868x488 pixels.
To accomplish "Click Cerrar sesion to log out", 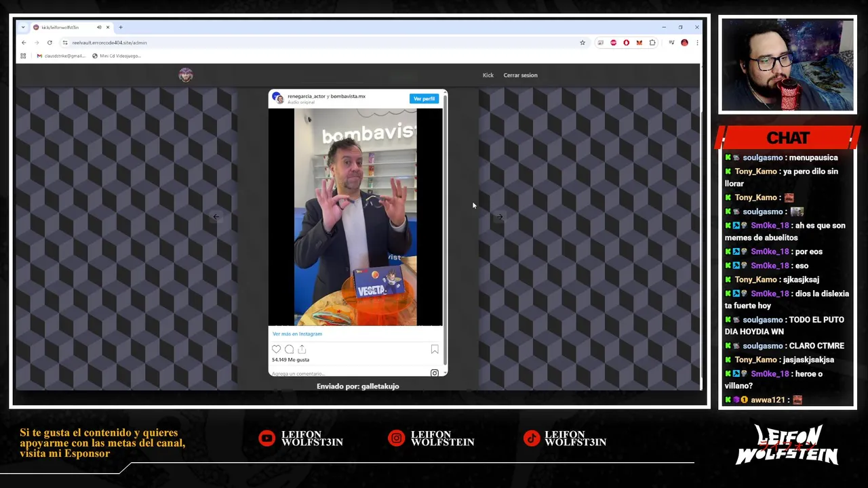I will [520, 75].
